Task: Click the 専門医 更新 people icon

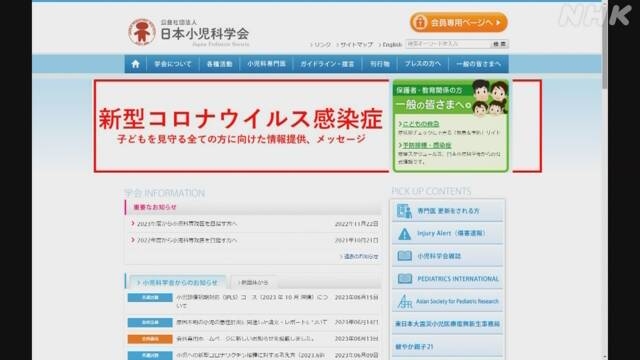Action: coord(404,211)
